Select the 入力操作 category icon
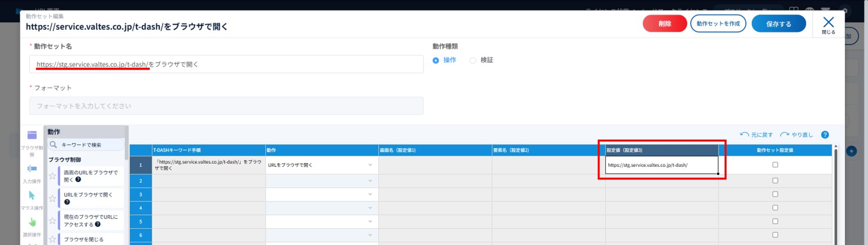The image size is (868, 245). [x=32, y=169]
